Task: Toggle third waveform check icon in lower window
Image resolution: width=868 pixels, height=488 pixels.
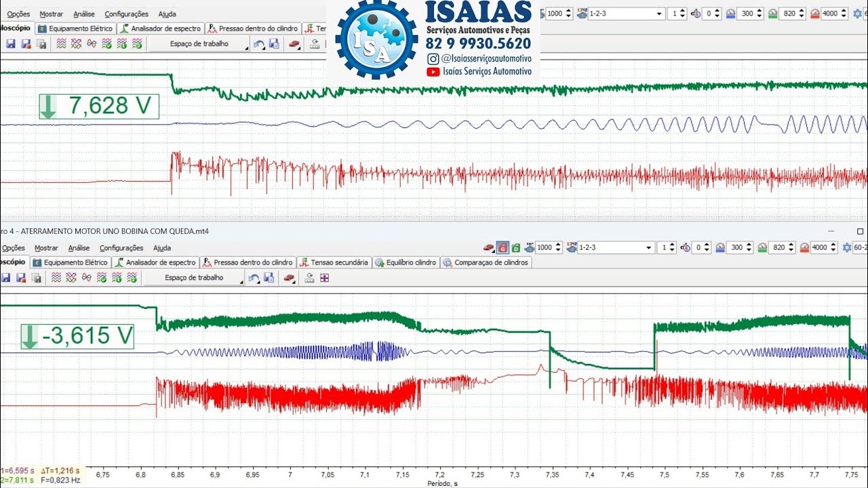Action: [132, 277]
